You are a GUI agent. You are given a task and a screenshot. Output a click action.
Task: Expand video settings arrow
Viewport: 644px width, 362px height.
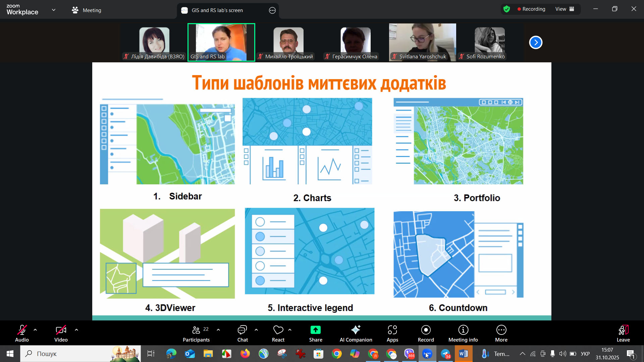[x=76, y=330]
